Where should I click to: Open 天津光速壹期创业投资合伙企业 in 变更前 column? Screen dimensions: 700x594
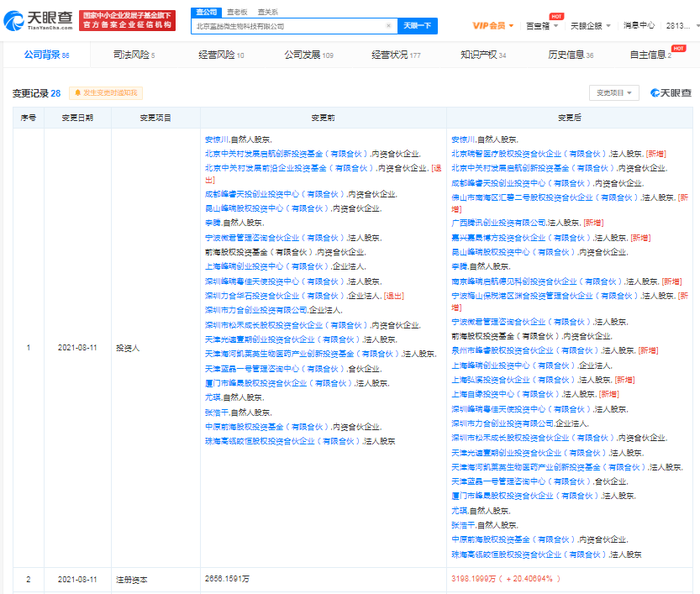[283, 340]
